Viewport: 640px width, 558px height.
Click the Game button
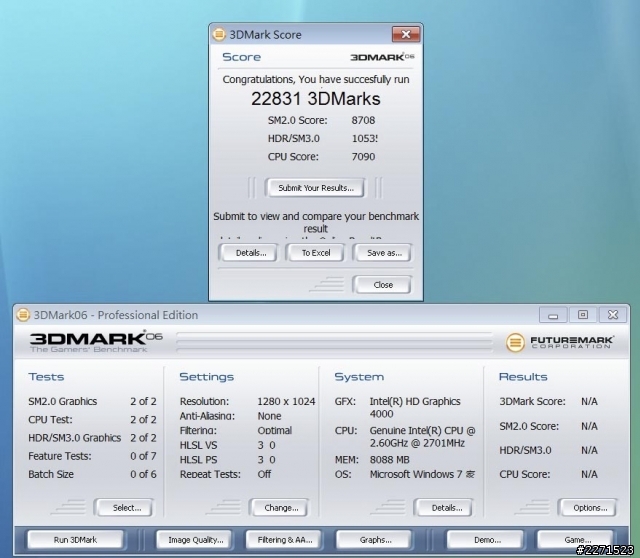(576, 540)
